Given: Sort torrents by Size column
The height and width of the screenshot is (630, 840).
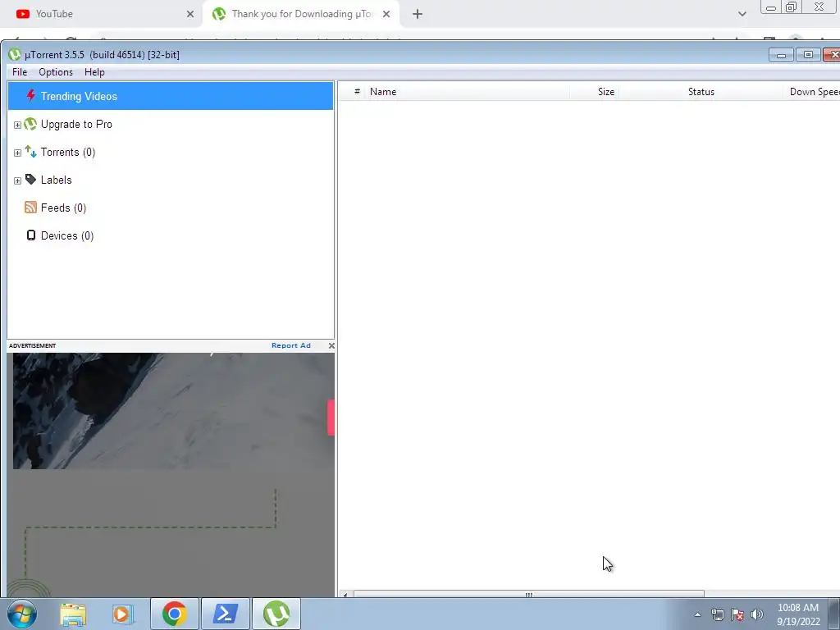Looking at the screenshot, I should pos(594,92).
